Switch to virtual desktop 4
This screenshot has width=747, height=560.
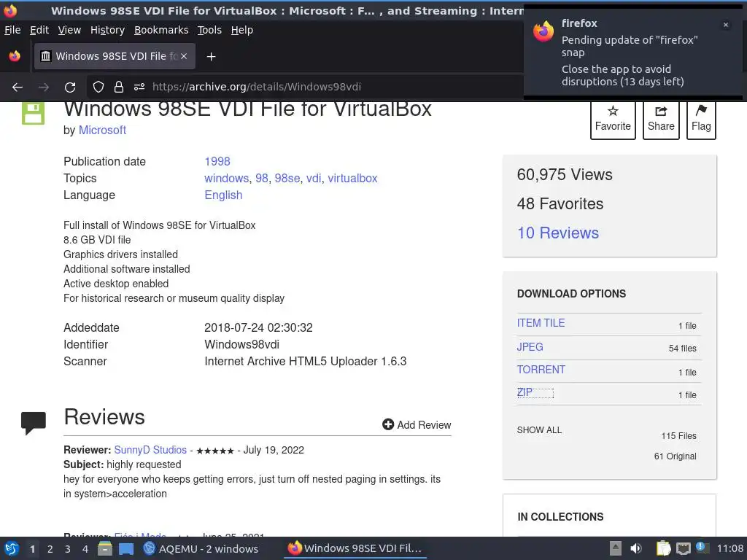pos(85,549)
